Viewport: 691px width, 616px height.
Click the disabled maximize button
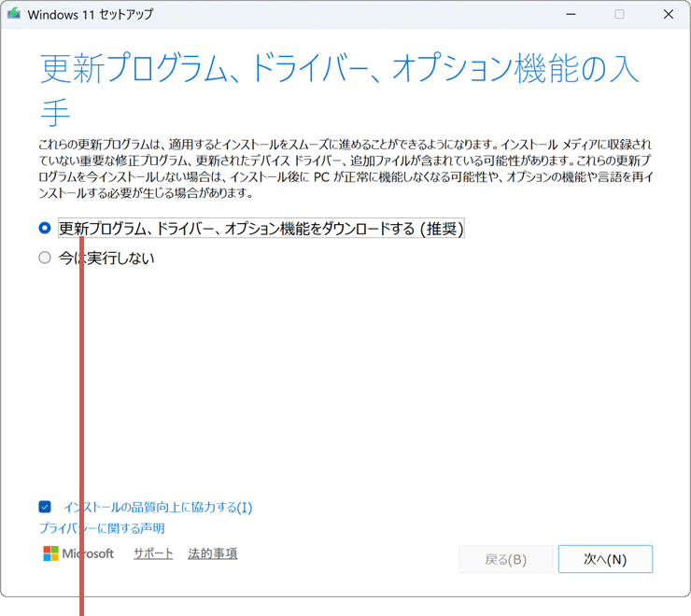pyautogui.click(x=619, y=14)
